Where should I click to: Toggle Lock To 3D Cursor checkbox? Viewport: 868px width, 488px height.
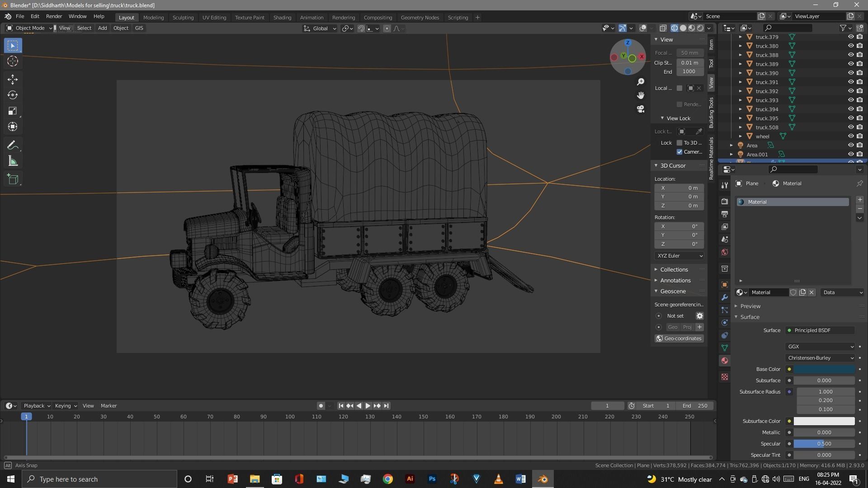679,143
